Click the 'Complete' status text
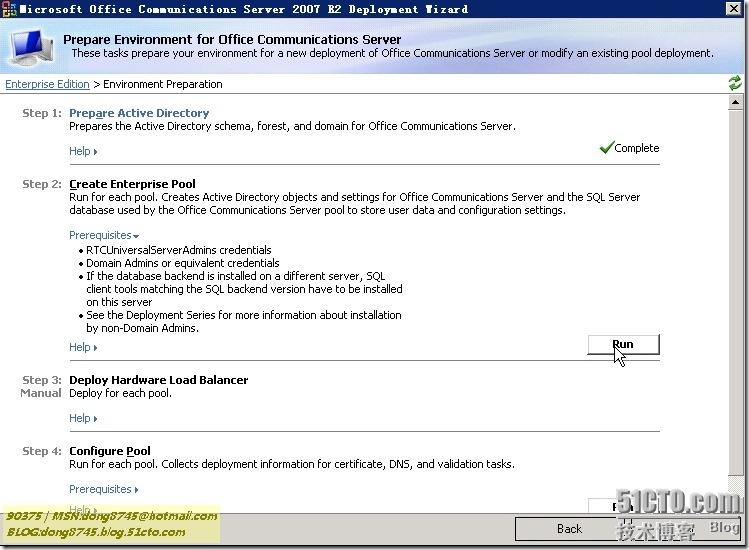The height and width of the screenshot is (550, 749). click(637, 148)
